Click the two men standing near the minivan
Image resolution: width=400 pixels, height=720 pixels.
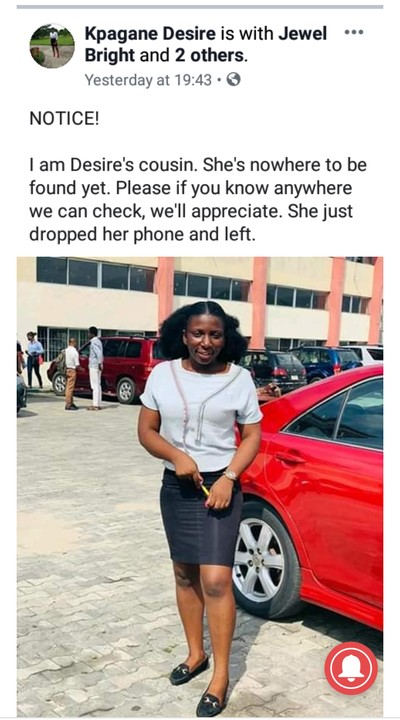(x=84, y=368)
